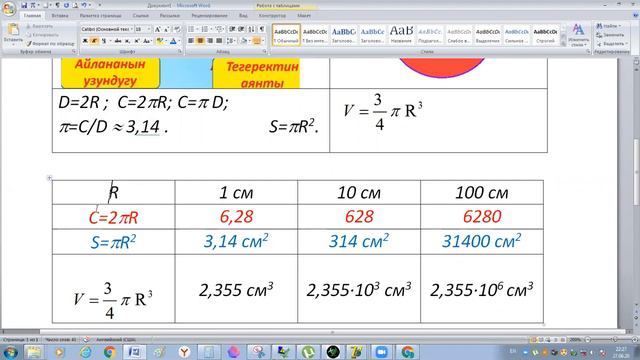Switch to Ссылки tab
The image size is (640, 360).
point(140,16)
